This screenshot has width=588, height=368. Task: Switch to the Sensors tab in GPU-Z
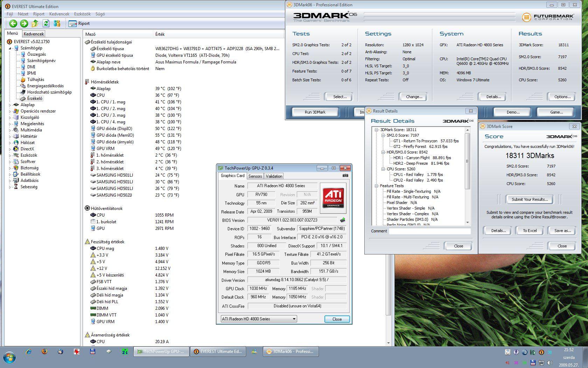point(255,176)
